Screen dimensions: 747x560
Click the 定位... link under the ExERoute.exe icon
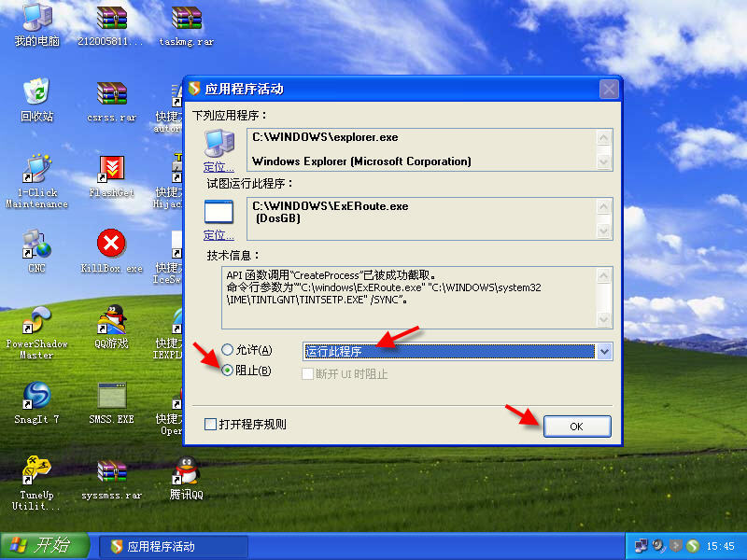point(218,235)
